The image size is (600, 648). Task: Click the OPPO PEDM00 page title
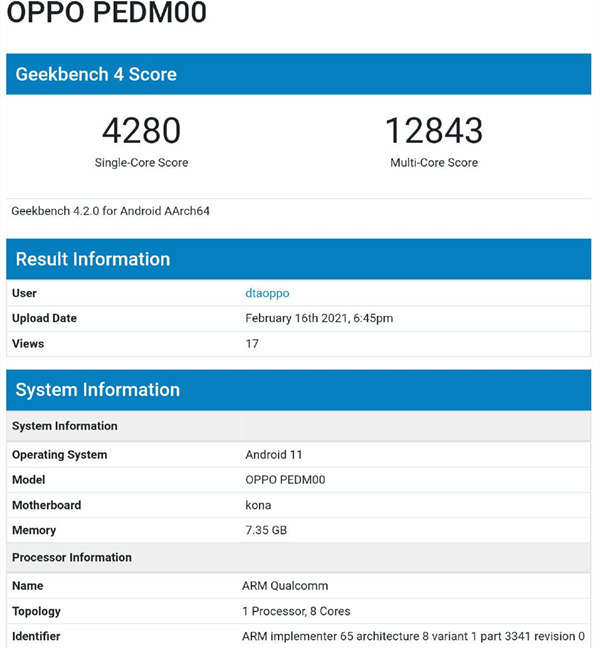[x=107, y=12]
